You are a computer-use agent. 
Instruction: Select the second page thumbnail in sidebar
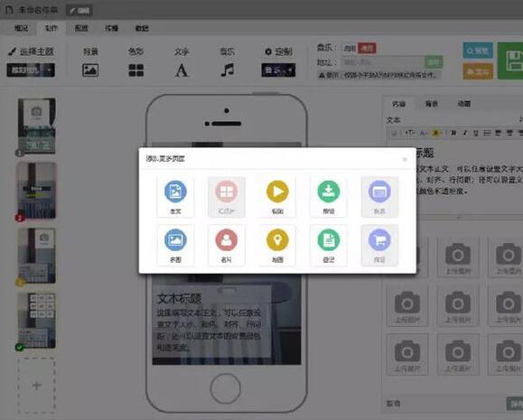37,191
